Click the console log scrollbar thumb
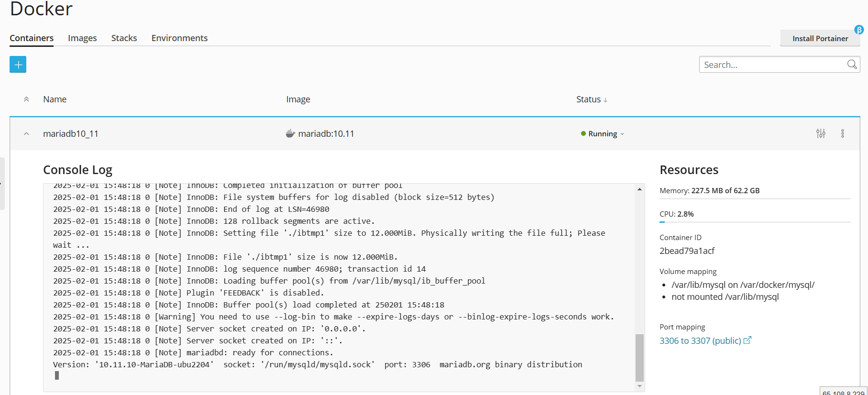This screenshot has height=395, width=868. (639, 358)
